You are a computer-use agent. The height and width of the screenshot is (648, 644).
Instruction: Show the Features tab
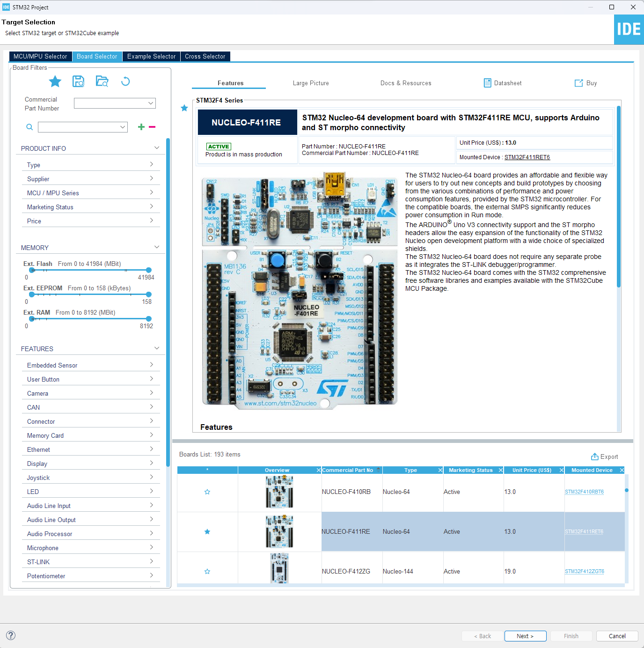tap(230, 83)
